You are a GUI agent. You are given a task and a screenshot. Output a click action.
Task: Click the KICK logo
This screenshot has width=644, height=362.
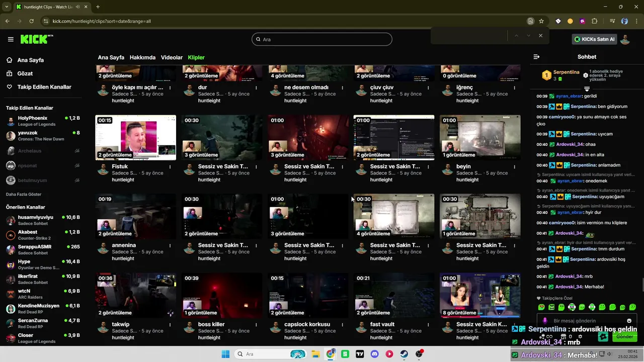click(36, 39)
